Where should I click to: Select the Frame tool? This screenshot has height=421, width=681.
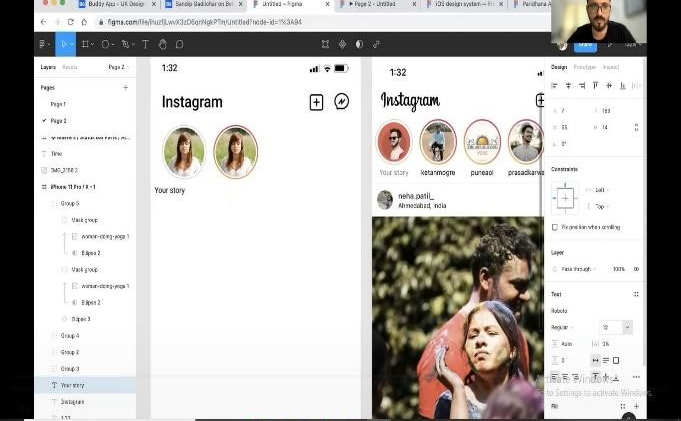coord(86,44)
